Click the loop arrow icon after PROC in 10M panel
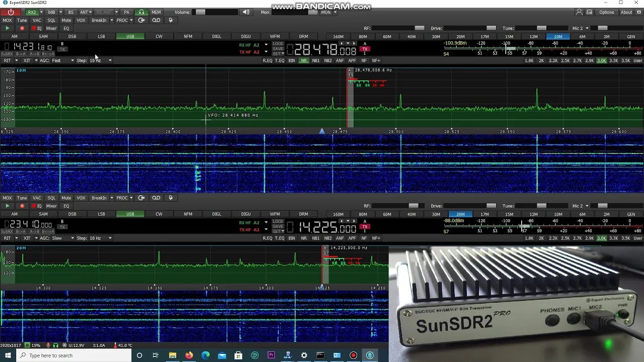Screen dimensions: 644x362 coord(141,20)
